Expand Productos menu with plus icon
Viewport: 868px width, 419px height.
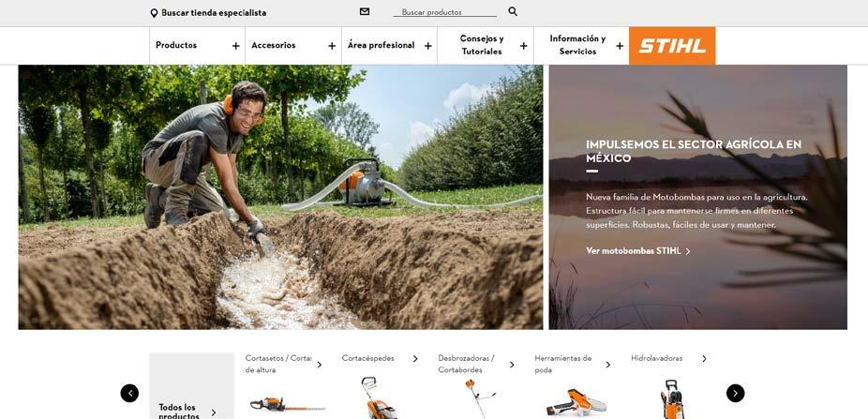point(236,46)
